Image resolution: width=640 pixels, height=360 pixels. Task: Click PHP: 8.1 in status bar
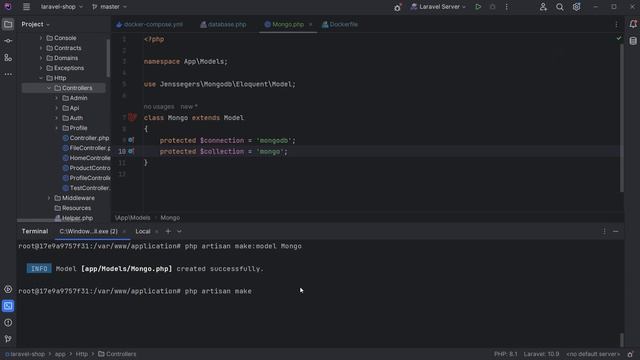(506, 354)
